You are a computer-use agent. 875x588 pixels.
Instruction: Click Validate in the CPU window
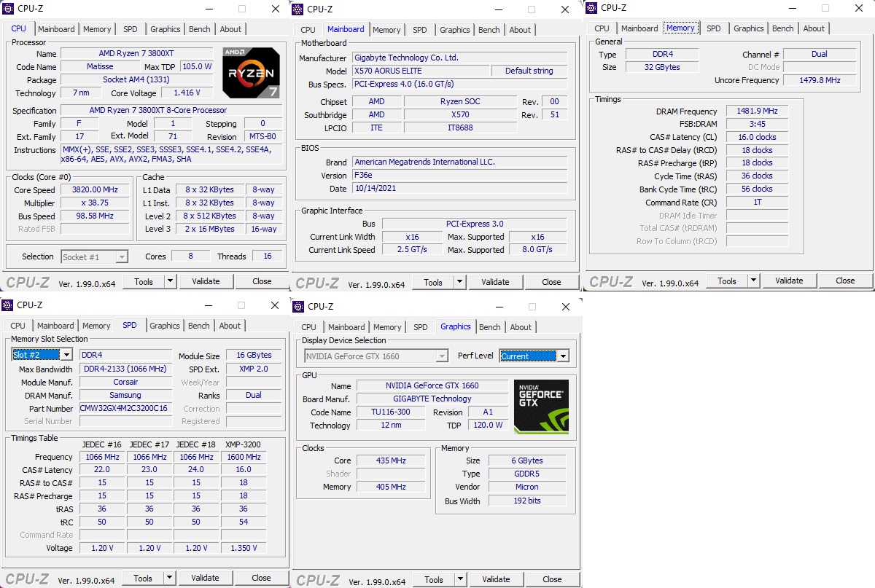pyautogui.click(x=206, y=281)
